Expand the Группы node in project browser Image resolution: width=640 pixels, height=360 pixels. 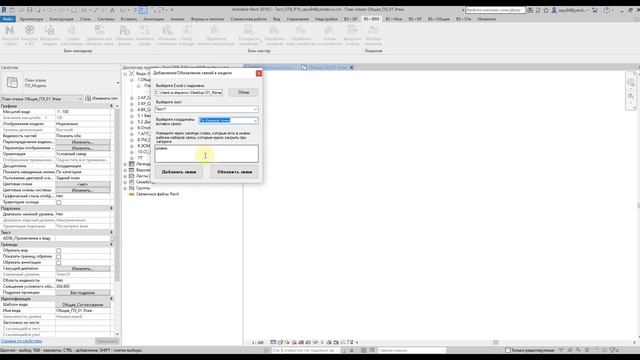[x=125, y=188]
